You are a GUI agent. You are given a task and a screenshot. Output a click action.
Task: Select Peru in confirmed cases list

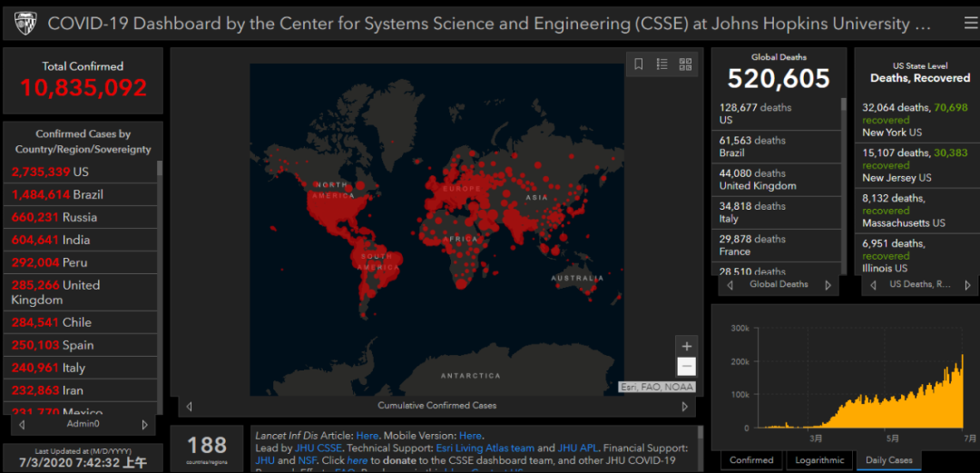[80, 262]
